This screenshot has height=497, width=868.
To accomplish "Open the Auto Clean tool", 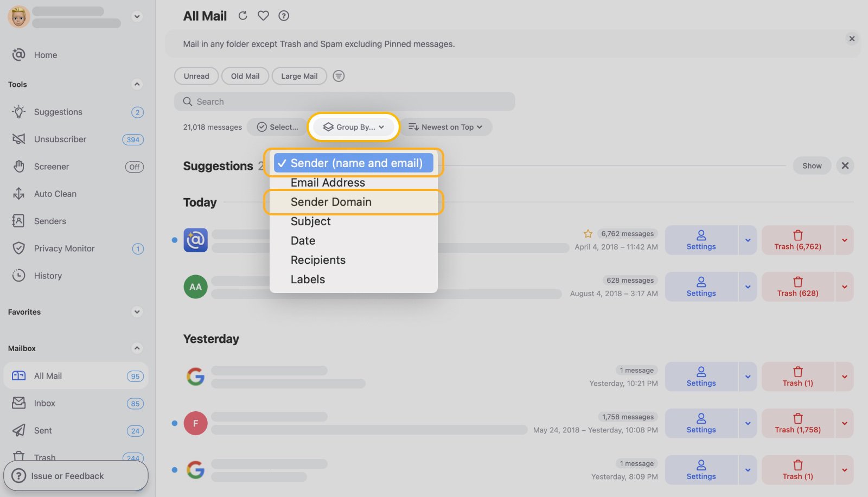I will pyautogui.click(x=55, y=194).
